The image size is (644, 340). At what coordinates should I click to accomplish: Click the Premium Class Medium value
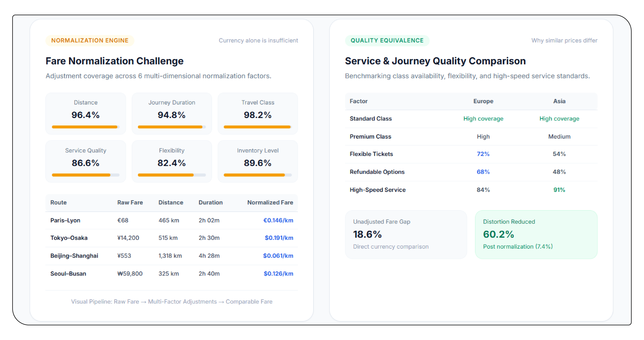pyautogui.click(x=559, y=137)
